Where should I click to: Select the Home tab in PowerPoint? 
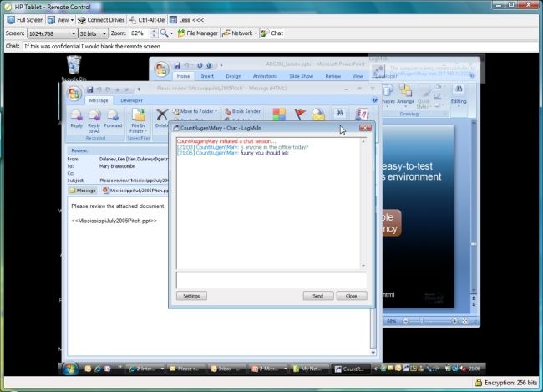coord(183,76)
